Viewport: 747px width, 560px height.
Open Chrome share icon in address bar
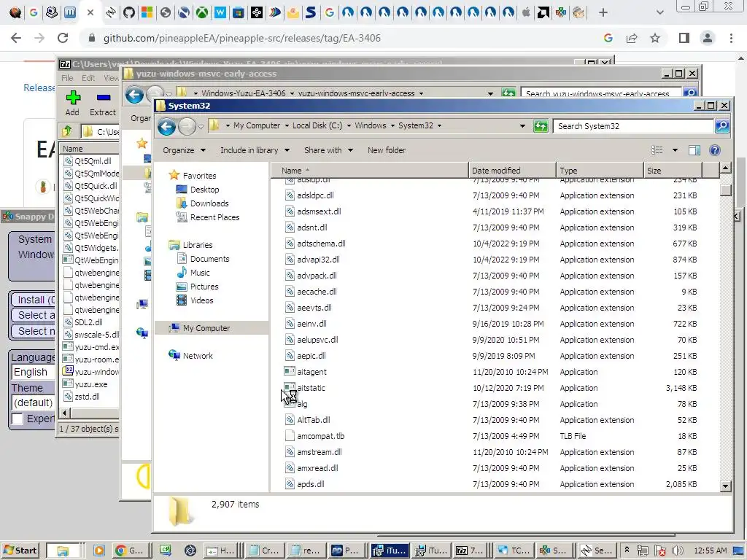[x=632, y=38]
